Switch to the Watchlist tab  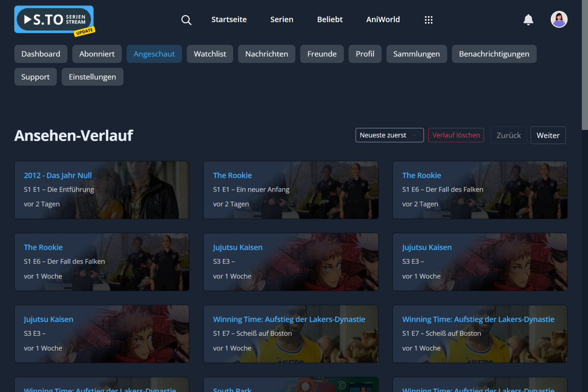(x=210, y=54)
